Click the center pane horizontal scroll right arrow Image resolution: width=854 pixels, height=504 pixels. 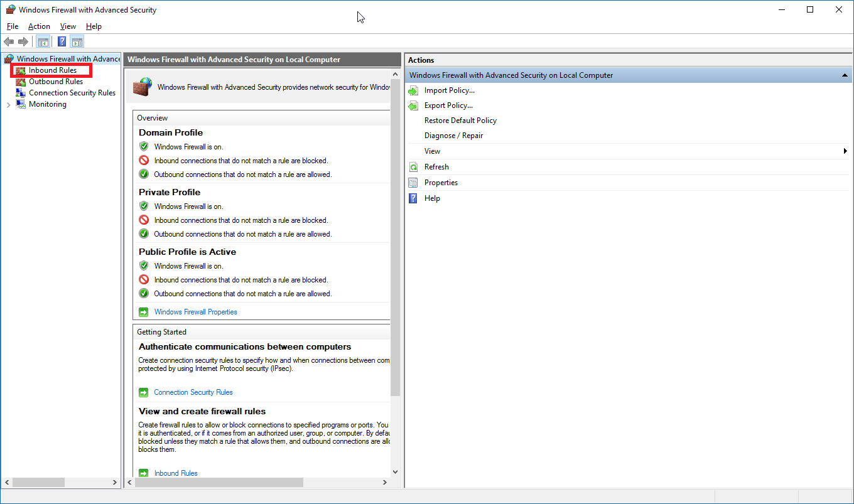[x=385, y=483]
